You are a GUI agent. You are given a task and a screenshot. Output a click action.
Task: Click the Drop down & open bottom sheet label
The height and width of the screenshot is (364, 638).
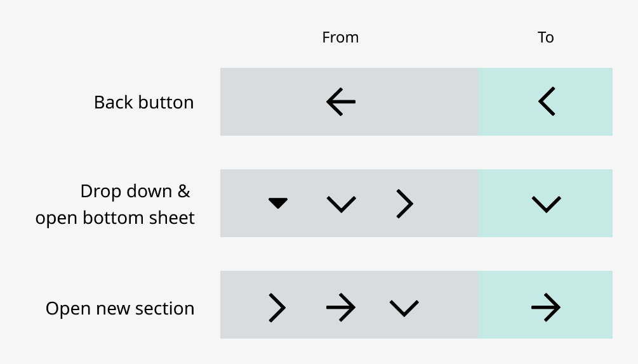pos(115,204)
